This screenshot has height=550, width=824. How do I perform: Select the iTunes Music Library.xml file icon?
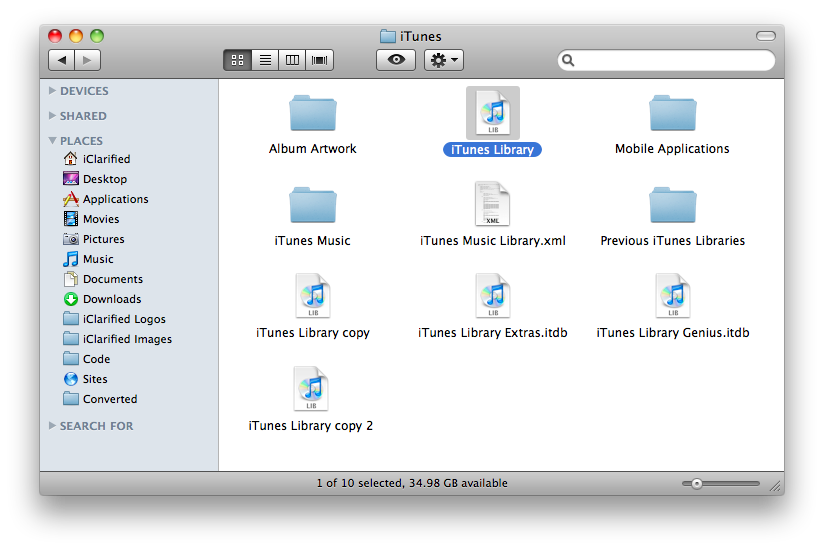point(493,205)
